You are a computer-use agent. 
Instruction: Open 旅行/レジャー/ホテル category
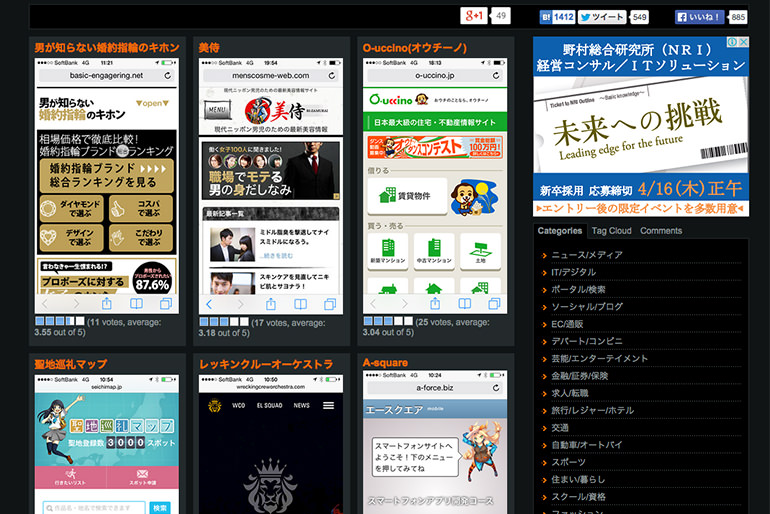pyautogui.click(x=593, y=410)
